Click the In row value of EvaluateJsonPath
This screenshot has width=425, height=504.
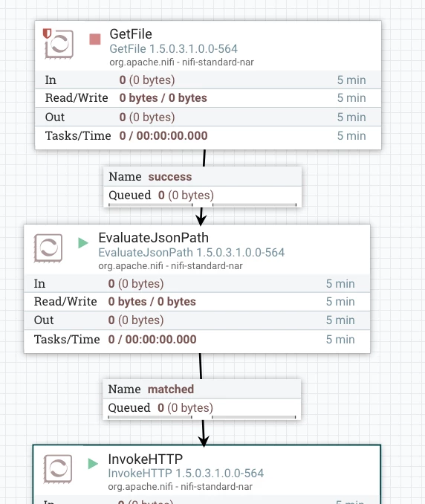coord(136,284)
